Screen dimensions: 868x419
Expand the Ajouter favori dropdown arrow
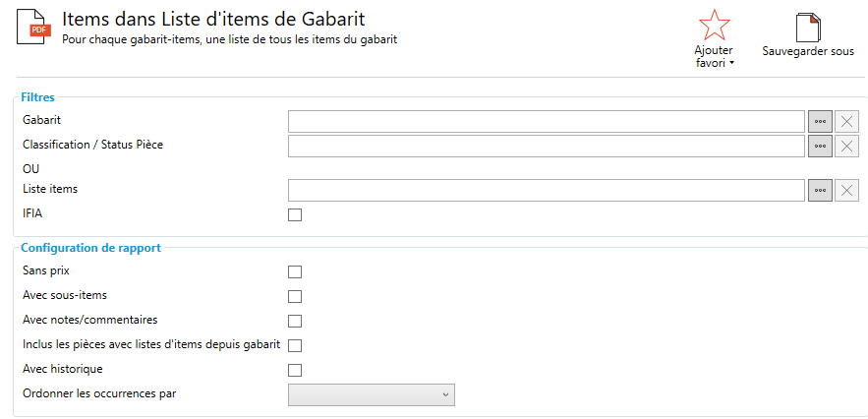[x=732, y=64]
